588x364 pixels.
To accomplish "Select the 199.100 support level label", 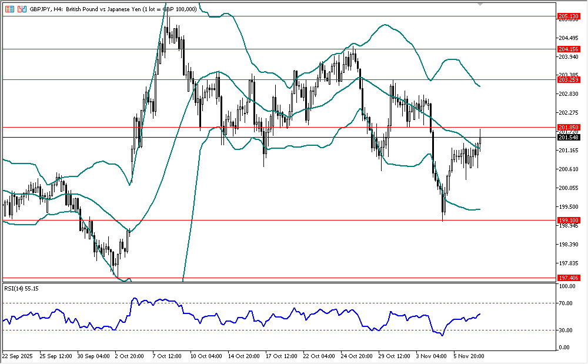I will pyautogui.click(x=568, y=220).
